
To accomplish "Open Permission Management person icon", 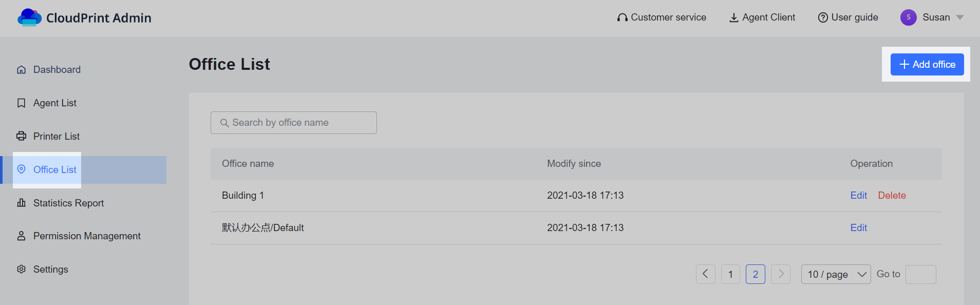I will [x=21, y=236].
